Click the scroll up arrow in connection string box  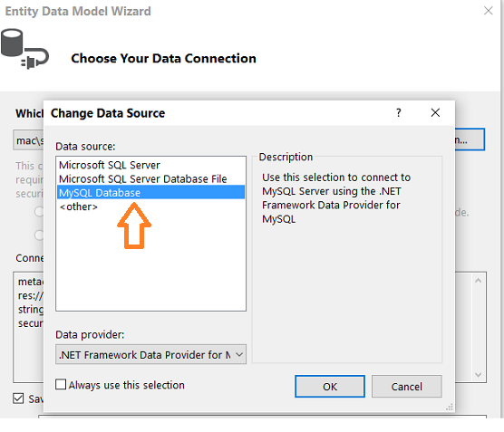pyautogui.click(x=479, y=281)
